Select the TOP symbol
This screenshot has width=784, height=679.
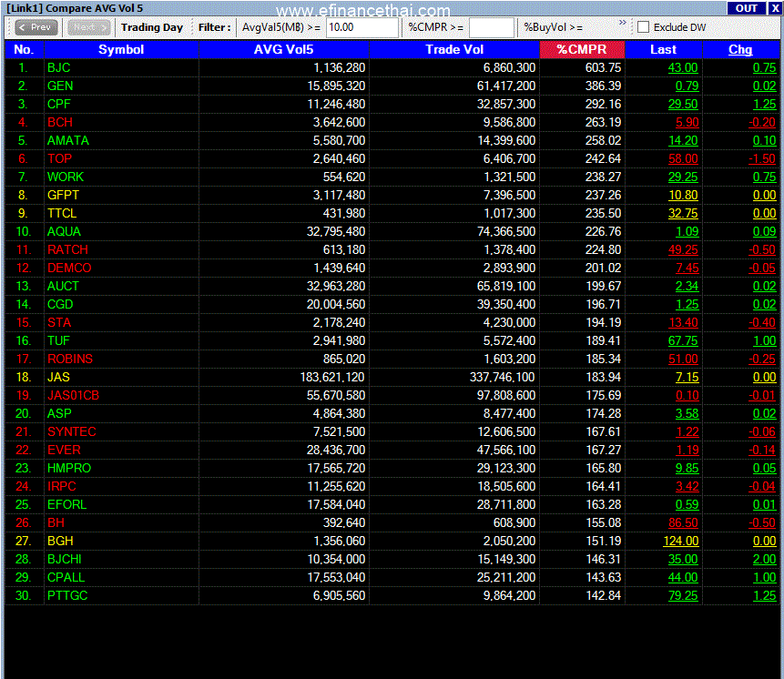click(59, 159)
